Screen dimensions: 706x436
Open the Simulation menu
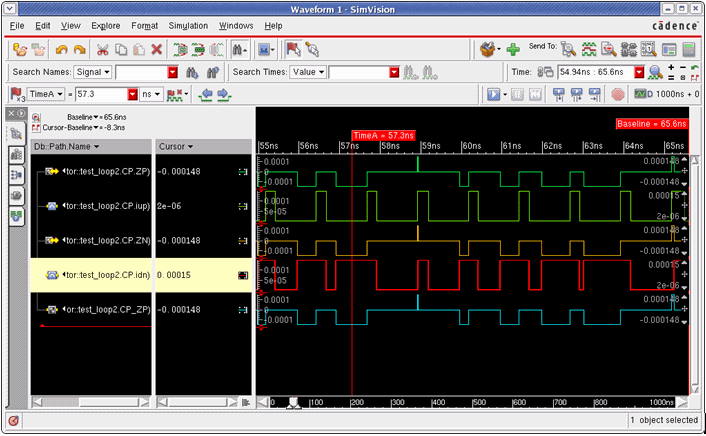click(x=188, y=24)
